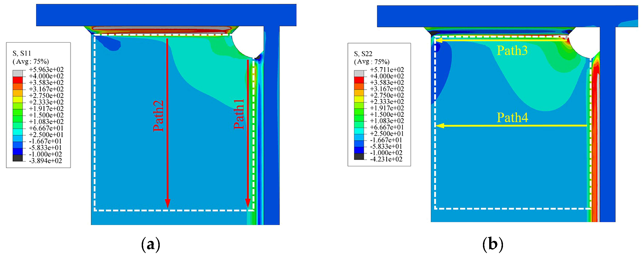Click the red Path2 label
644x258 pixels.
tap(159, 116)
